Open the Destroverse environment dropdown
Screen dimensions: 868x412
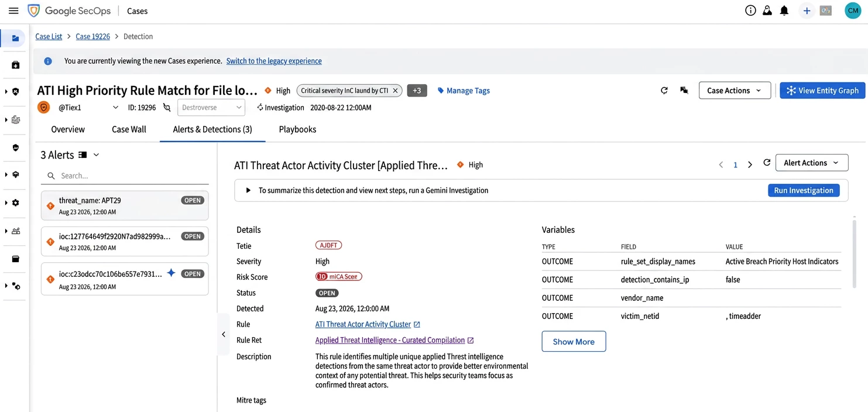coord(211,108)
